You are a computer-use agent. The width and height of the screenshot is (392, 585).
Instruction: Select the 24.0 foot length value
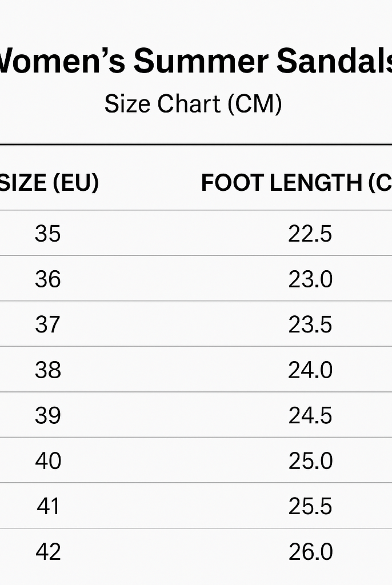tap(310, 370)
